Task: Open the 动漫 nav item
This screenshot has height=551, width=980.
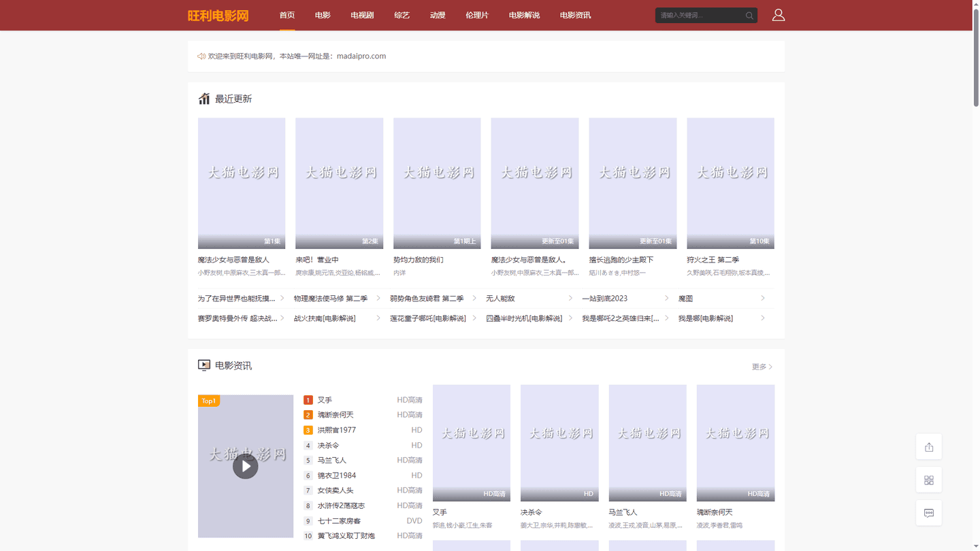Action: click(x=438, y=15)
